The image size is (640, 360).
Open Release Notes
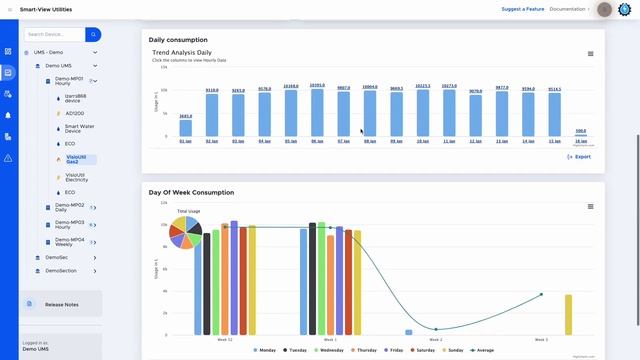coord(61,304)
